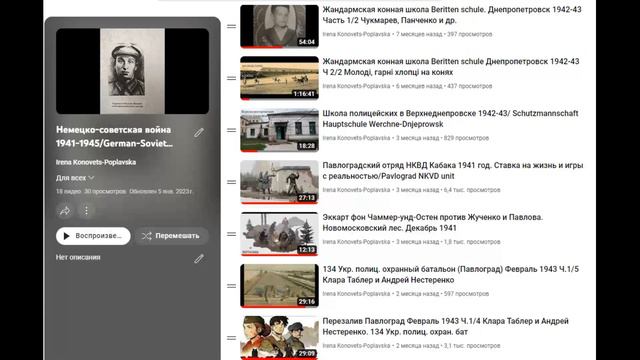Viewport: 640px width, 360px height.
Task: Open 134 Укр. полиц. охранный батальон title
Action: (451, 274)
